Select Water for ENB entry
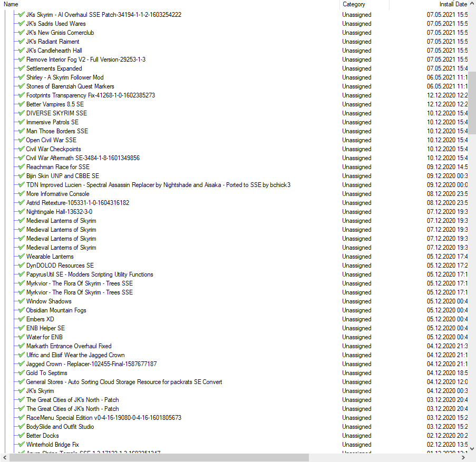476x462 pixels. coord(44,337)
